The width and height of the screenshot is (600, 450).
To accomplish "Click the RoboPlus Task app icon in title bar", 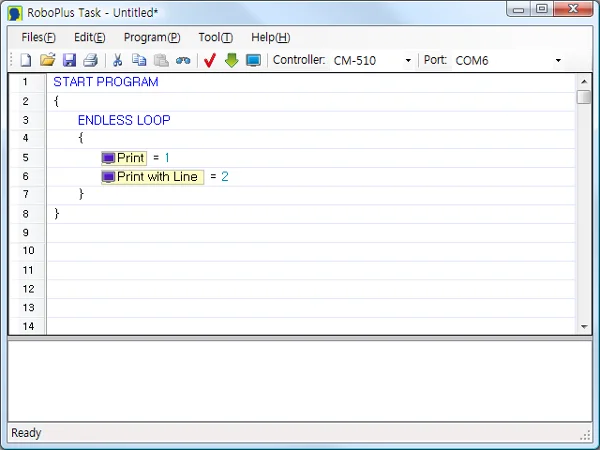I will 15,13.
